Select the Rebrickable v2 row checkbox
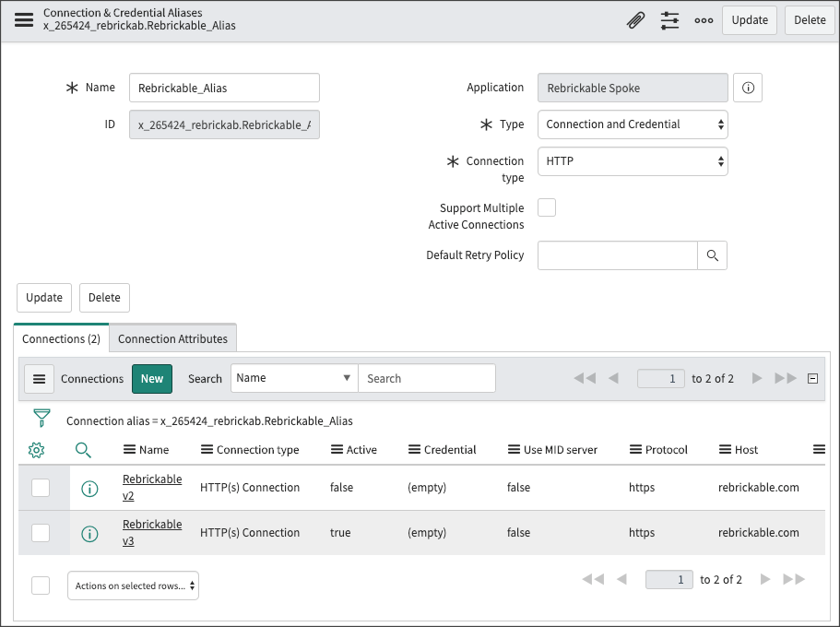Screen dimensions: 840x627 (41, 487)
